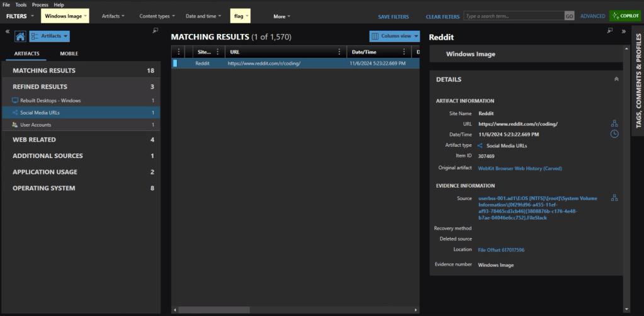Collapse the Details section
Screen dimensions: 644x316
click(x=616, y=79)
